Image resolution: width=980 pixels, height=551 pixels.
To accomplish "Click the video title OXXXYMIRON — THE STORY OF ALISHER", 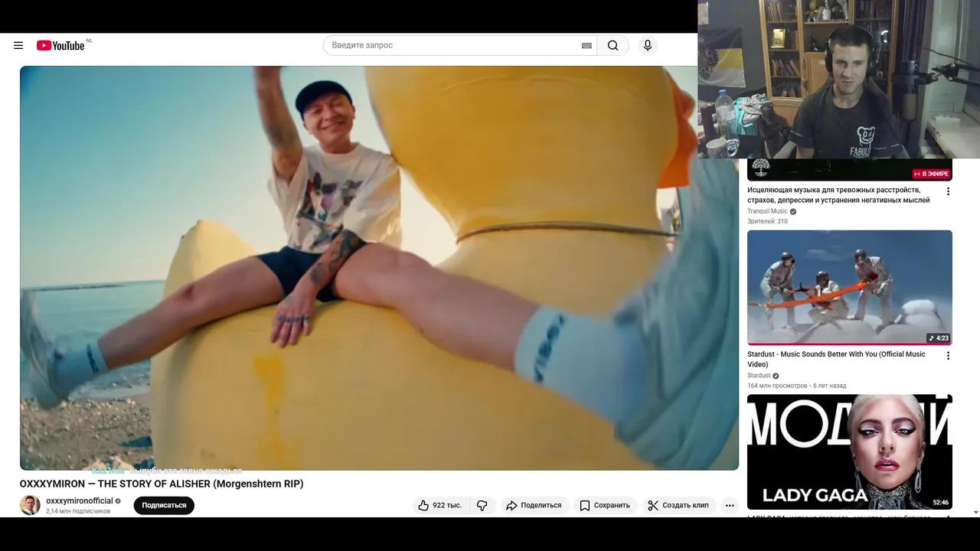I will pyautogui.click(x=162, y=484).
